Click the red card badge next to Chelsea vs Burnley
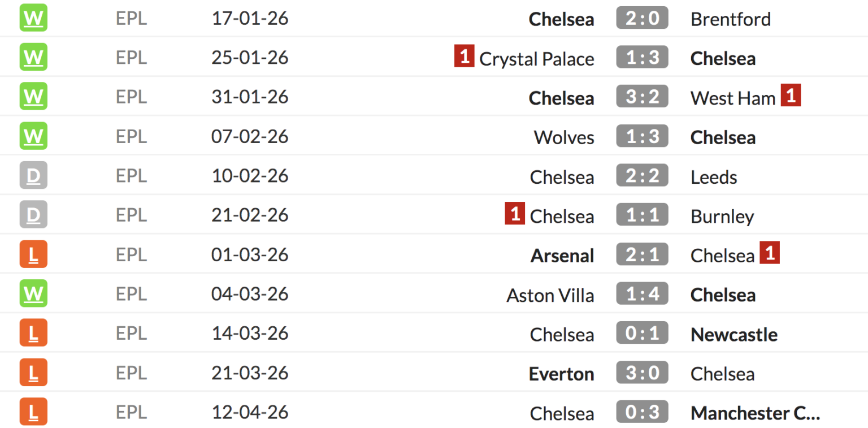The image size is (868, 428). click(515, 214)
